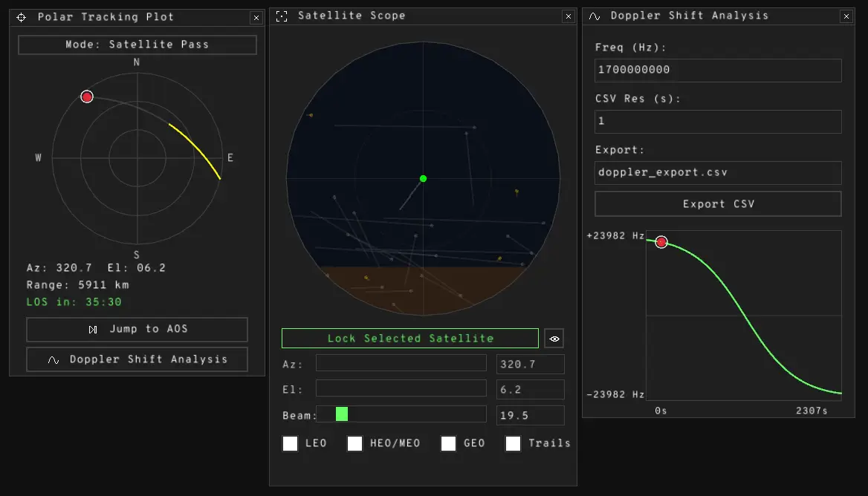Open the Mode: Satellite Pass selector
This screenshot has height=496, width=868.
pyautogui.click(x=137, y=45)
